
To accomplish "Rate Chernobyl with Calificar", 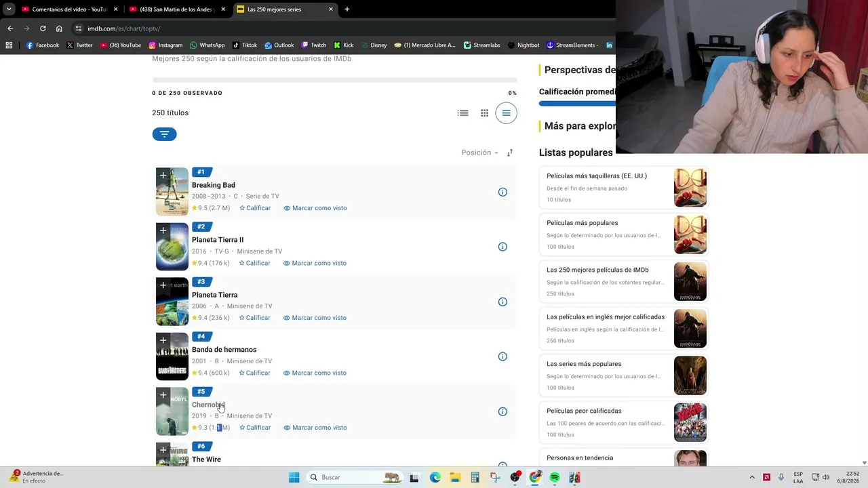I will [255, 428].
